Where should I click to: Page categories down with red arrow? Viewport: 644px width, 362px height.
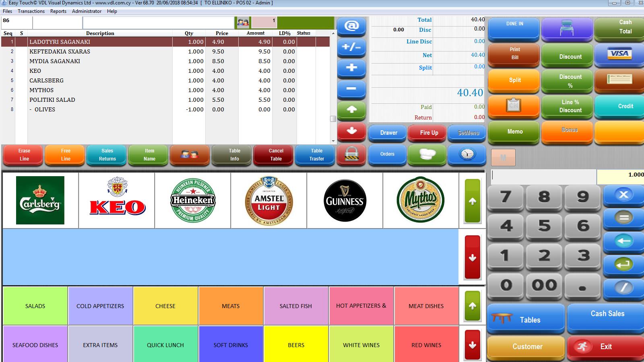click(473, 345)
